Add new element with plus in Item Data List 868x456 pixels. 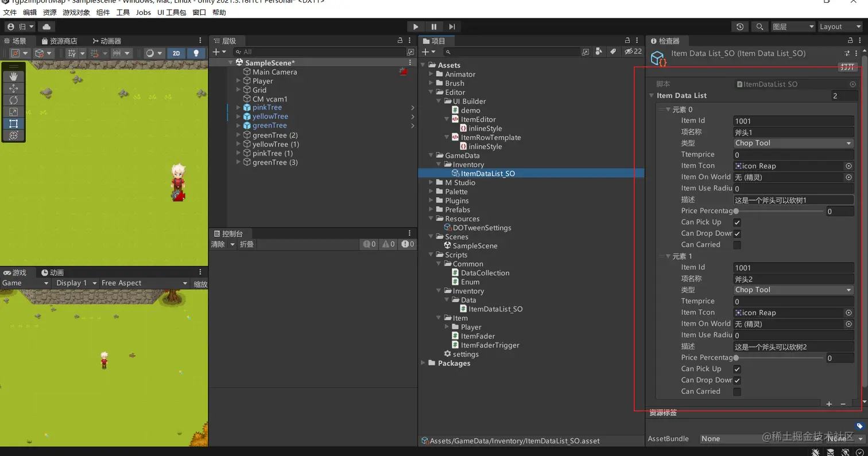pyautogui.click(x=829, y=404)
